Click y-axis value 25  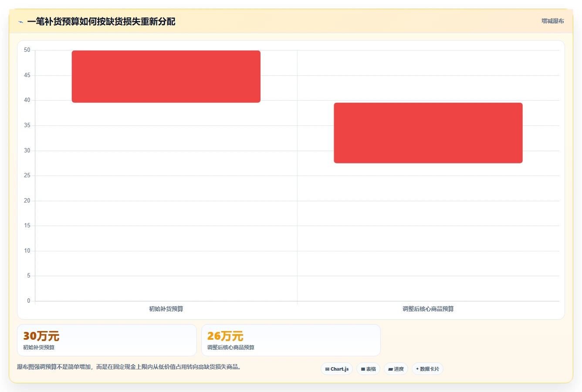tap(27, 176)
